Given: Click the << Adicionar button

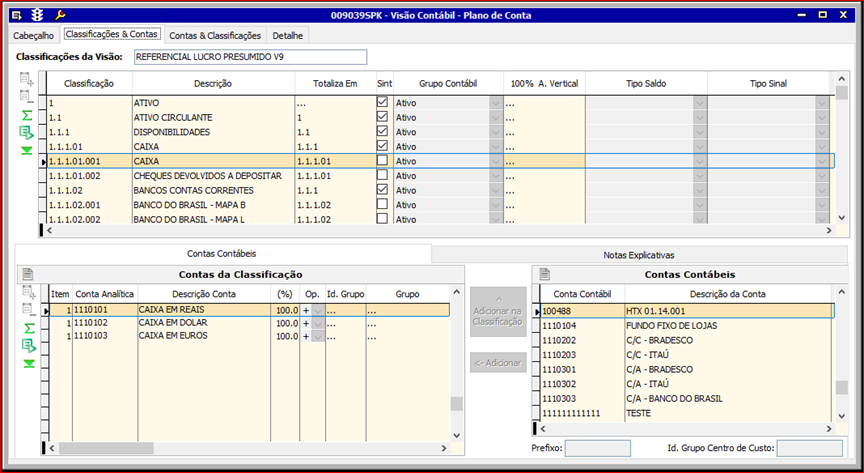Looking at the screenshot, I should click(498, 362).
